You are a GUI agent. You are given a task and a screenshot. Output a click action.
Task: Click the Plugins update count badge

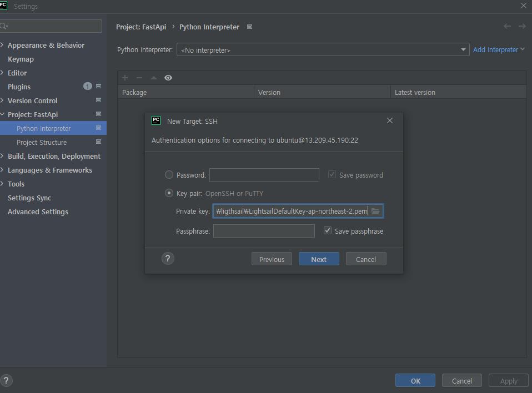(88, 87)
